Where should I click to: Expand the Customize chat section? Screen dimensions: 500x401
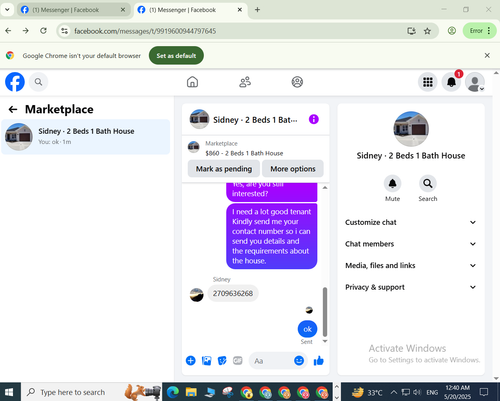411,222
